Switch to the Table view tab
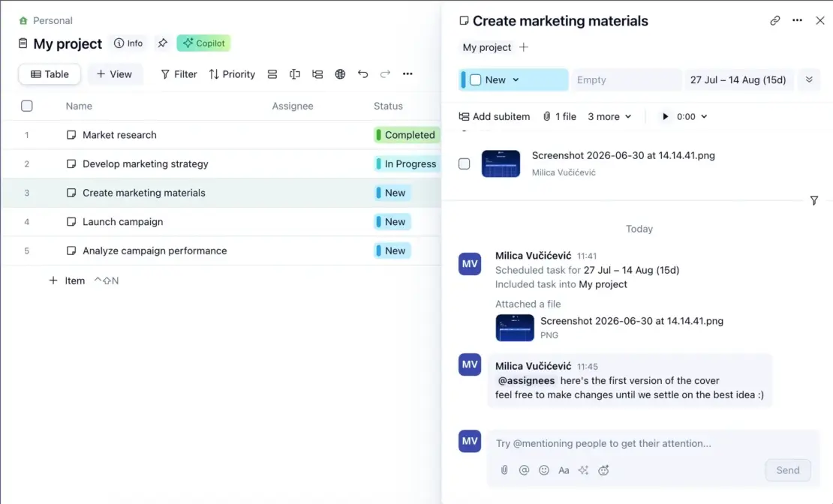 pos(50,74)
